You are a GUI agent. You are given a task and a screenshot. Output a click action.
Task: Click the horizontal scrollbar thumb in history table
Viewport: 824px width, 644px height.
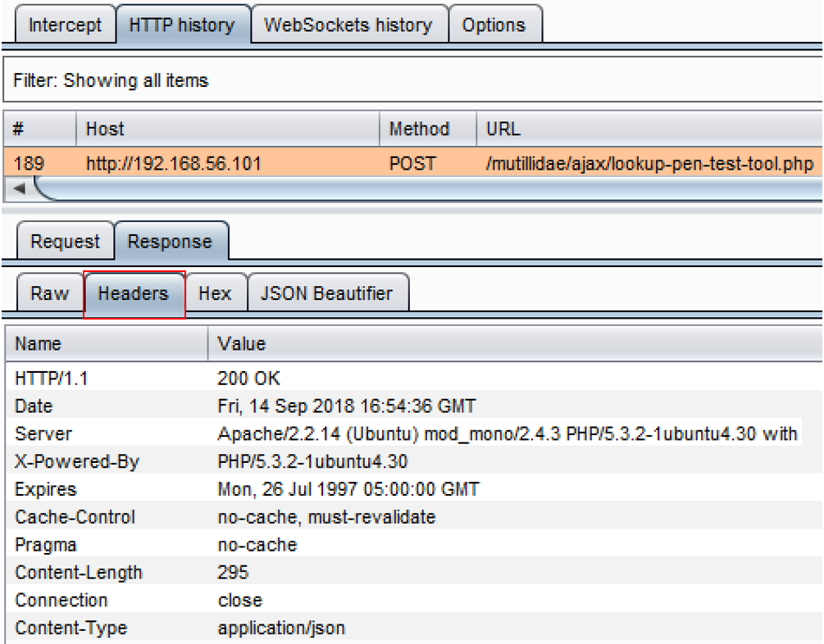pyautogui.click(x=428, y=188)
